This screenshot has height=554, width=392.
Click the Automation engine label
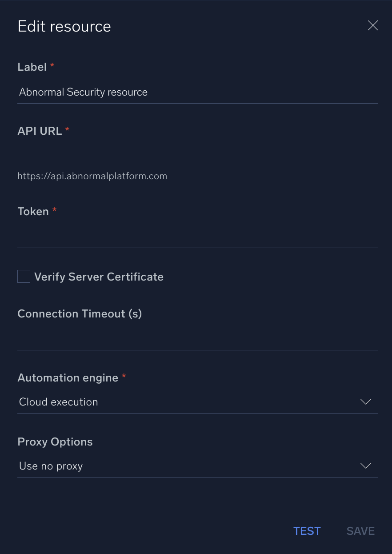click(x=67, y=377)
